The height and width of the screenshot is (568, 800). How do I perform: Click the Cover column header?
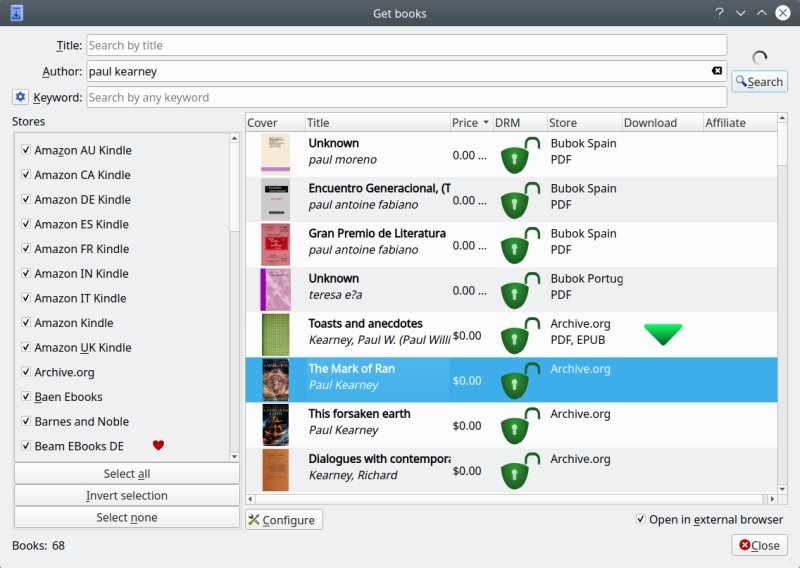pos(276,122)
